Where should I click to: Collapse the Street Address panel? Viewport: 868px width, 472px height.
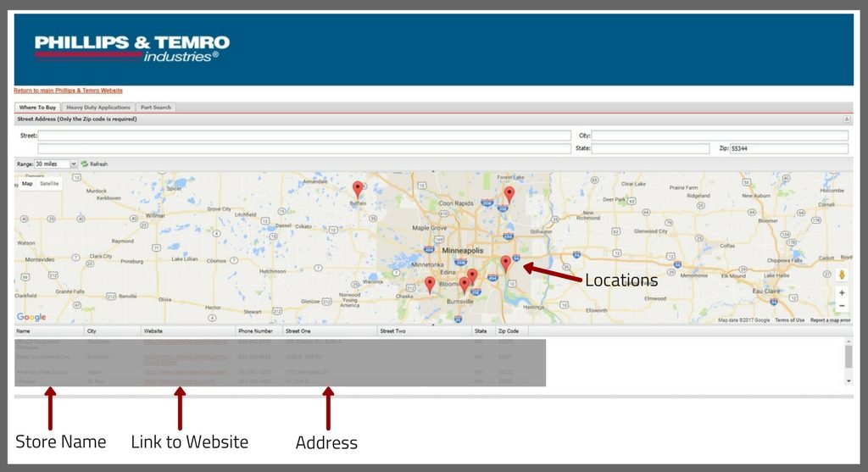pyautogui.click(x=847, y=119)
